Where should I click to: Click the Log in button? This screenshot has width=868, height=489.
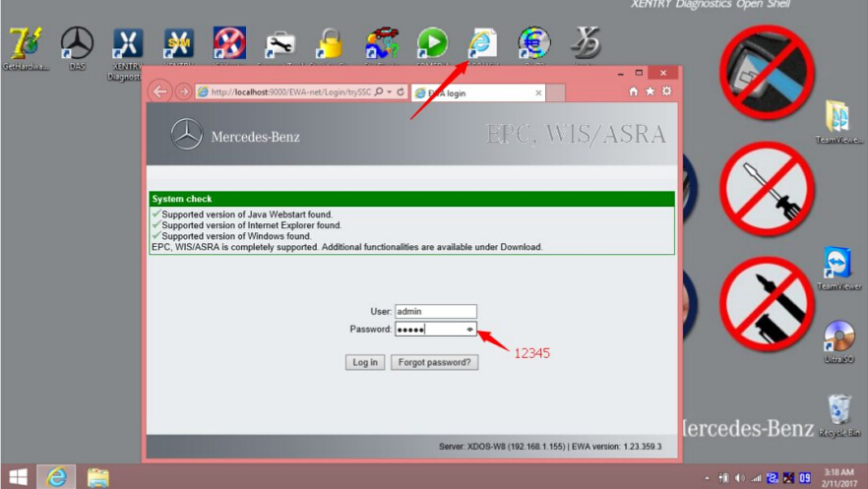coord(365,362)
